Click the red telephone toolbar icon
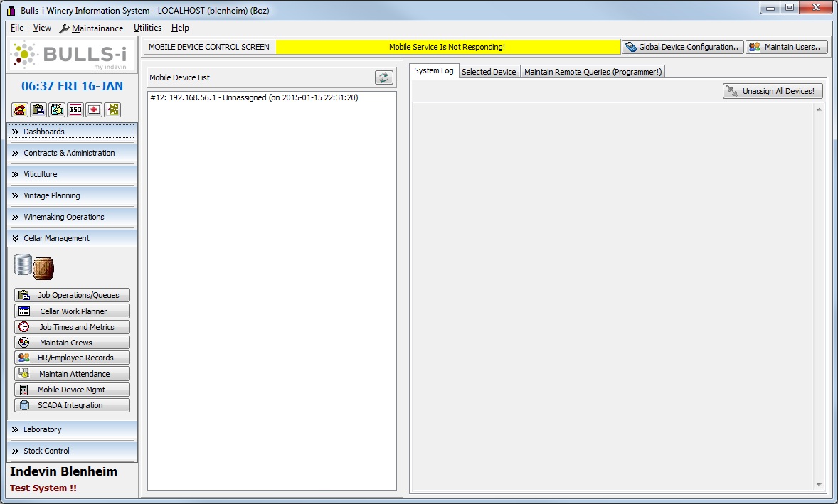Screen dimensions: 838x504 click(x=20, y=110)
